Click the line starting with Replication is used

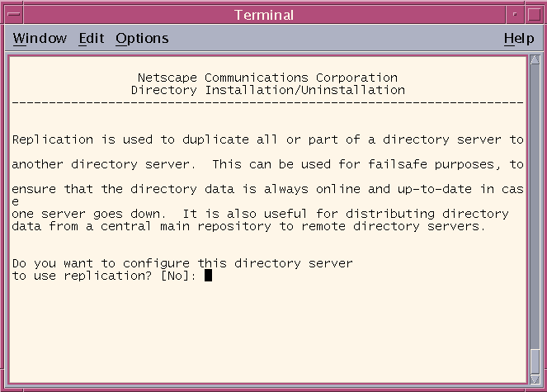267,139
